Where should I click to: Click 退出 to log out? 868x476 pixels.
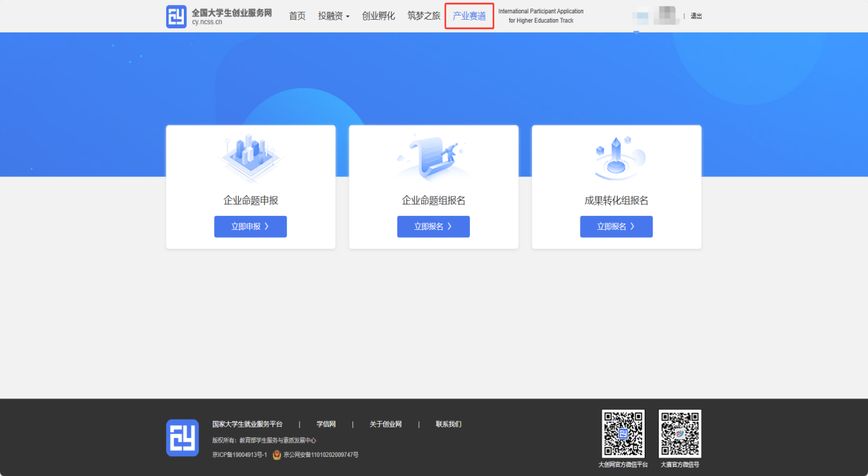click(696, 16)
